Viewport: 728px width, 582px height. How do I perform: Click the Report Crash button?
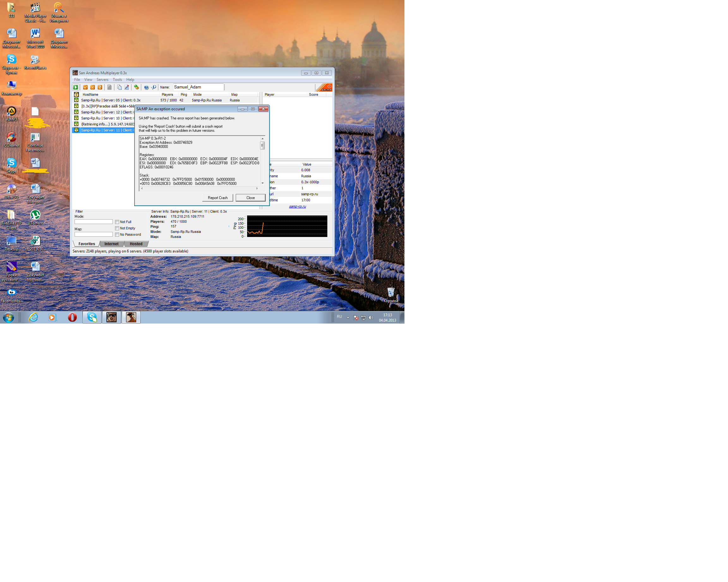pyautogui.click(x=217, y=198)
